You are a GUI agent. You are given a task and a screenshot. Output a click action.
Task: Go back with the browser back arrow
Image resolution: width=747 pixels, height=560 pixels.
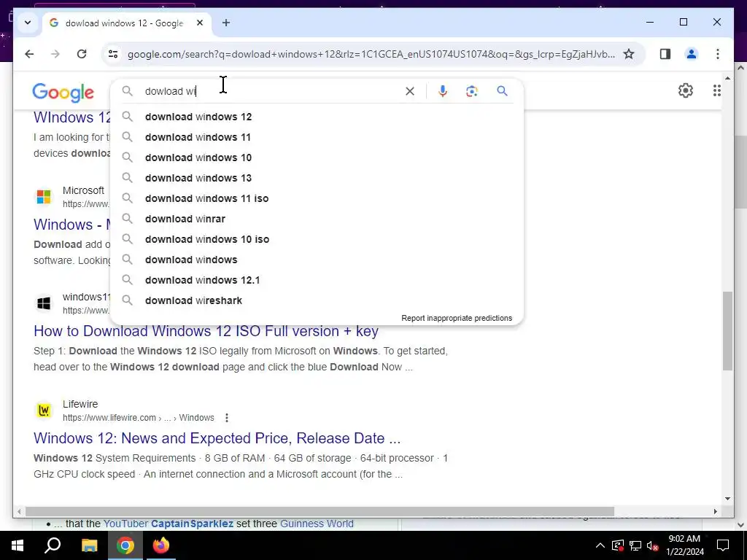click(29, 54)
